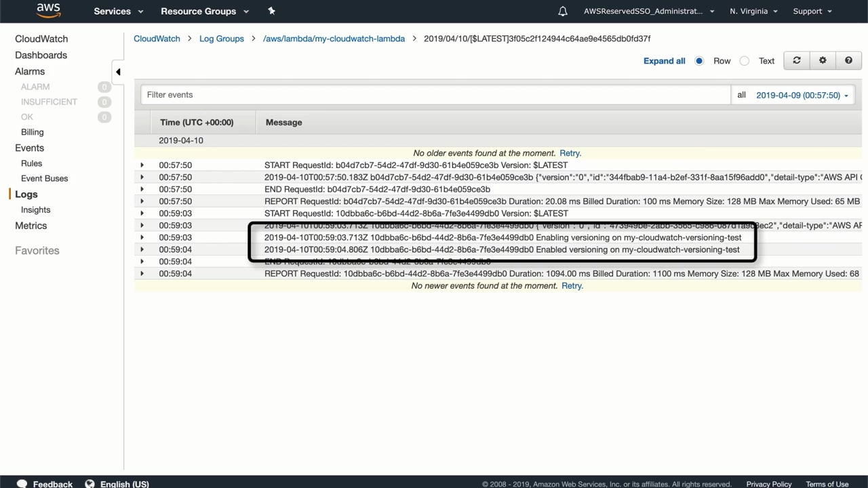Open the AWSReservedSSO account menu
The height and width of the screenshot is (488, 868).
649,11
